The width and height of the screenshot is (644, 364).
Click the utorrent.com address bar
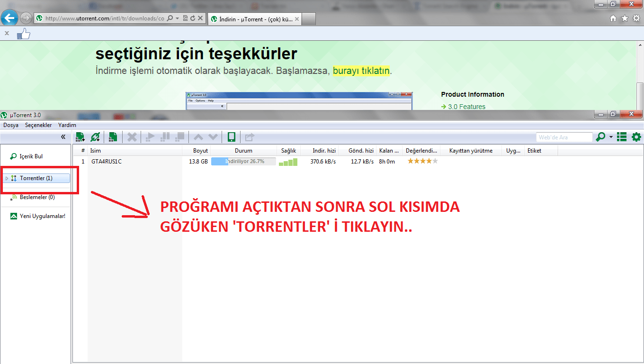pyautogui.click(x=104, y=18)
